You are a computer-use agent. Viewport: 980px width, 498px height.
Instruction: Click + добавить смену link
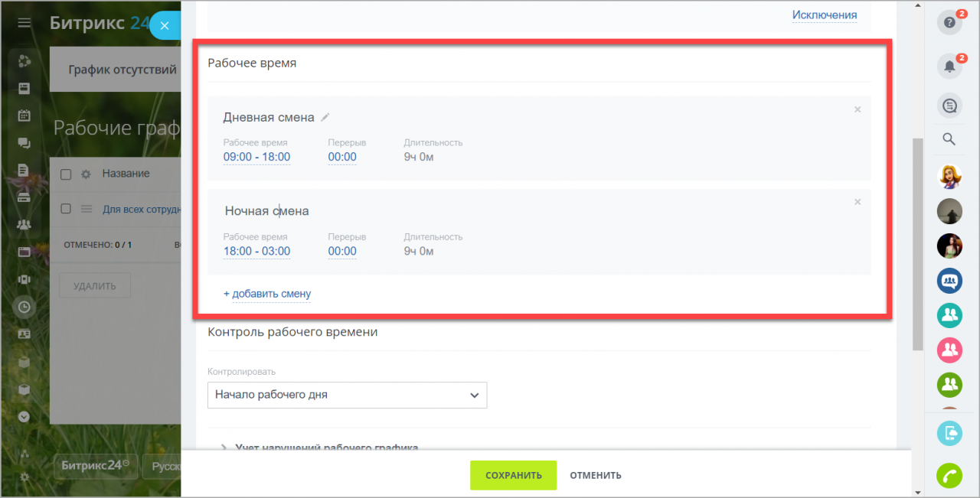(267, 294)
